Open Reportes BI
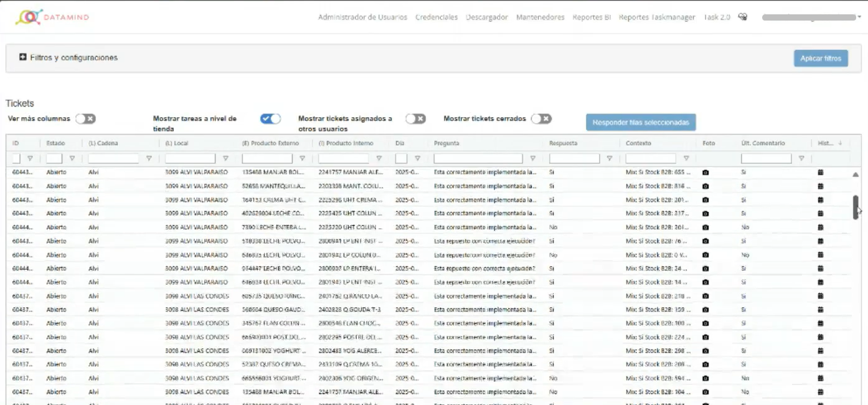868x405 pixels. pos(592,17)
